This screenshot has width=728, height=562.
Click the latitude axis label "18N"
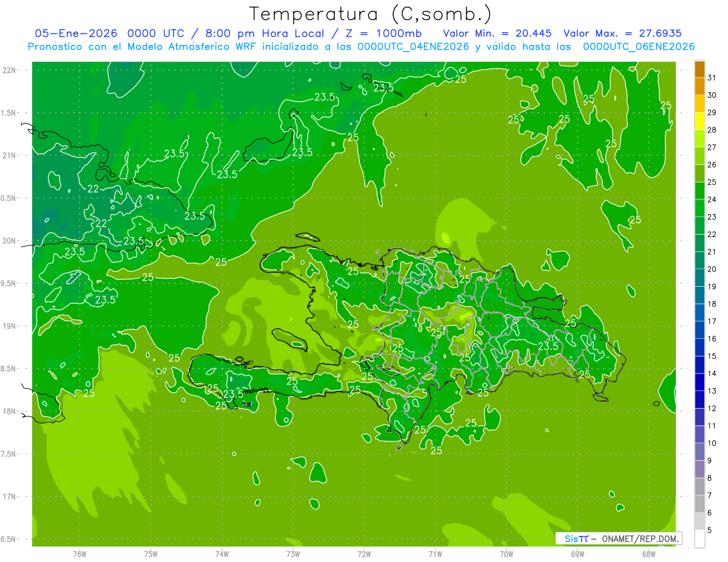click(x=8, y=412)
